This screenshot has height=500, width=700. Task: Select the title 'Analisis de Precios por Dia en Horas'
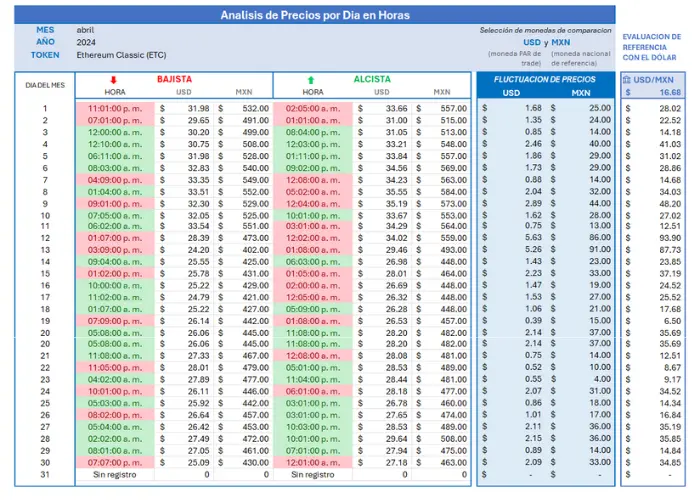pos(315,15)
